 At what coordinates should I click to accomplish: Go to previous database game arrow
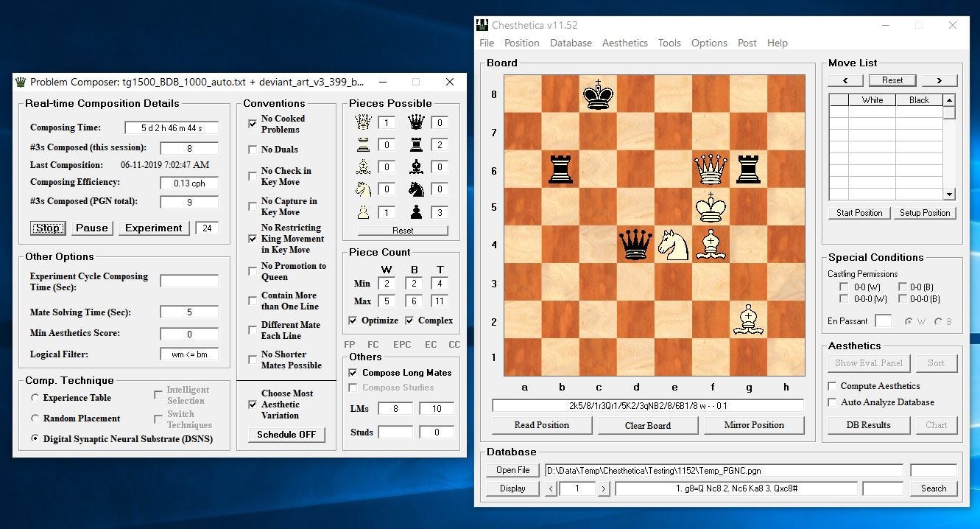[551, 488]
